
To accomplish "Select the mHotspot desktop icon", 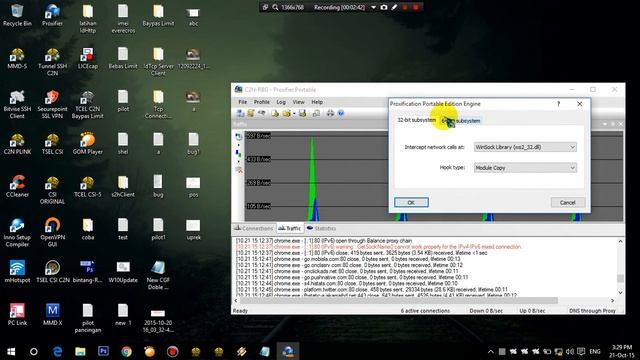I will 17,271.
